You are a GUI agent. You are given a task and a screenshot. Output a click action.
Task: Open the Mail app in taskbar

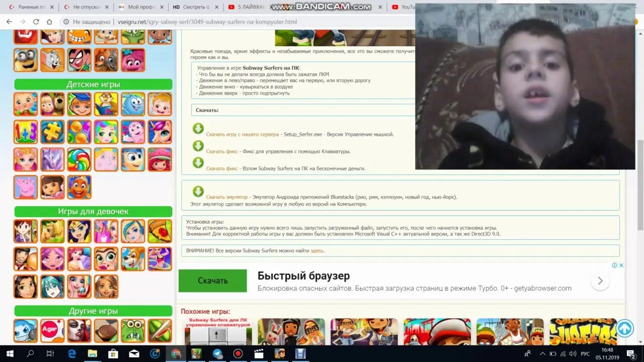click(x=134, y=353)
